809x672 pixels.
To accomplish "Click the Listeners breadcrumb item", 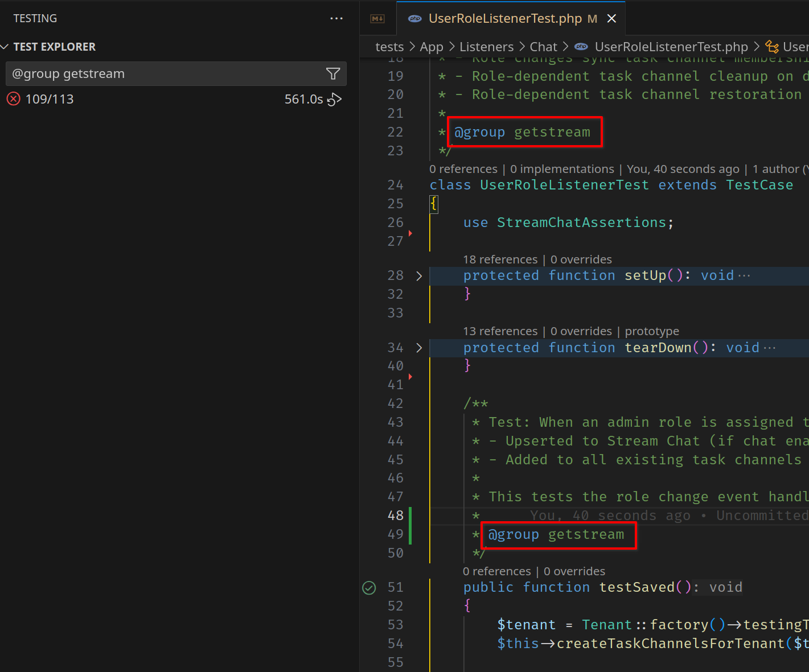I will (486, 47).
